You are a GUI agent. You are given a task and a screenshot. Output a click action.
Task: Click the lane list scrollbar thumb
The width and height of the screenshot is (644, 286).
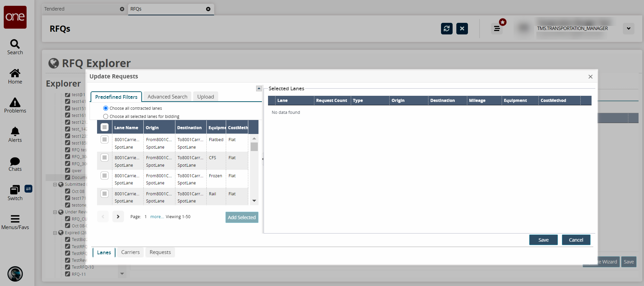point(254,147)
